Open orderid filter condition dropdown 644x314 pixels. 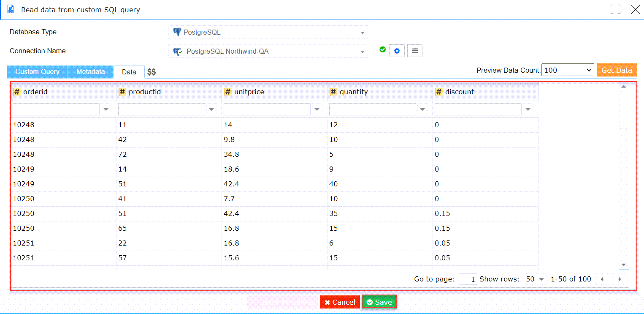(x=106, y=109)
